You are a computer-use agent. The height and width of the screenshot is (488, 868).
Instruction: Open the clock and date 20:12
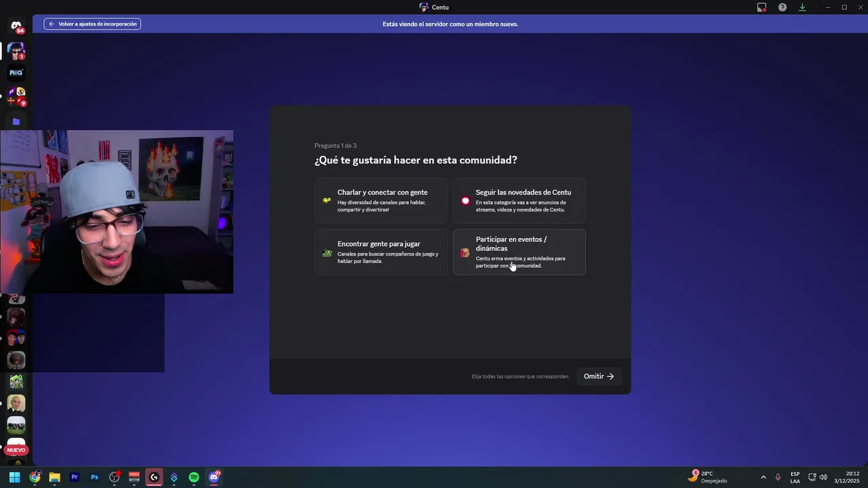click(x=847, y=477)
